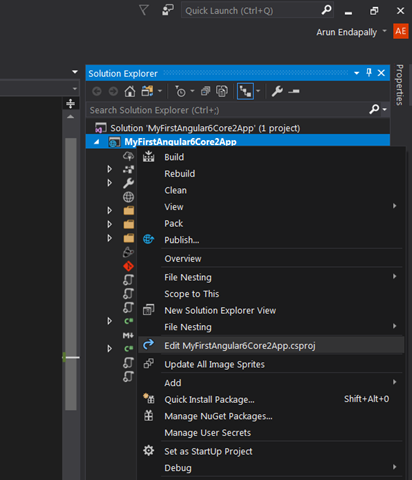Open the Arun Endapally account dropdown

pos(384,31)
